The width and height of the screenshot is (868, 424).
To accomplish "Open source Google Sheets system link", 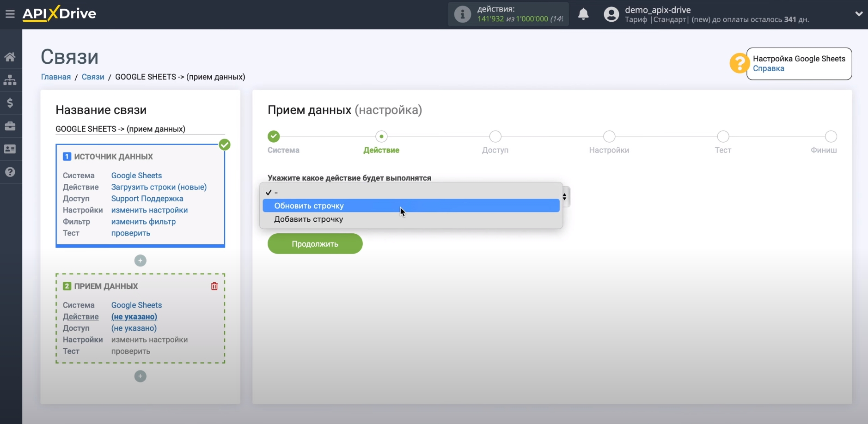I will coord(136,176).
